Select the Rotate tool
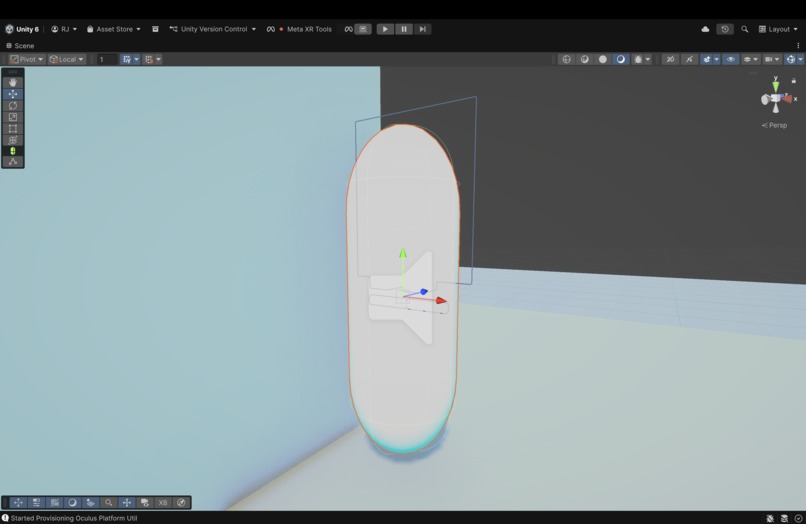806x524 pixels. tap(13, 105)
